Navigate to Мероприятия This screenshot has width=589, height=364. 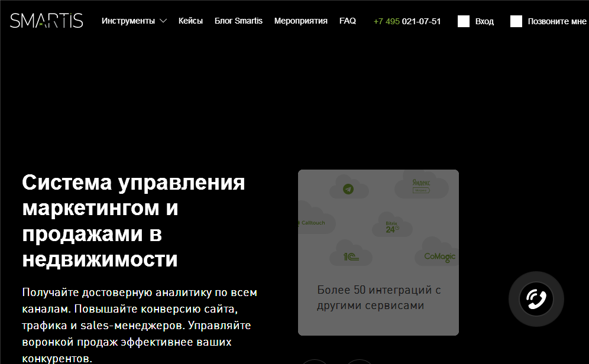pos(300,21)
